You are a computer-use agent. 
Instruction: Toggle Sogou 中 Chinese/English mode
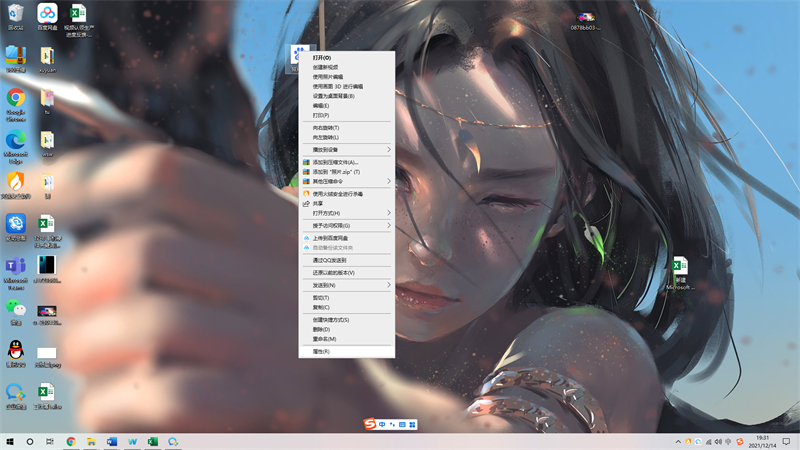382,424
